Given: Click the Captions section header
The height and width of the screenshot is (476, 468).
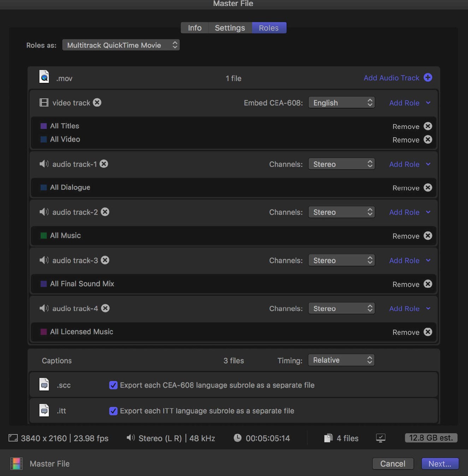Looking at the screenshot, I should (57, 361).
